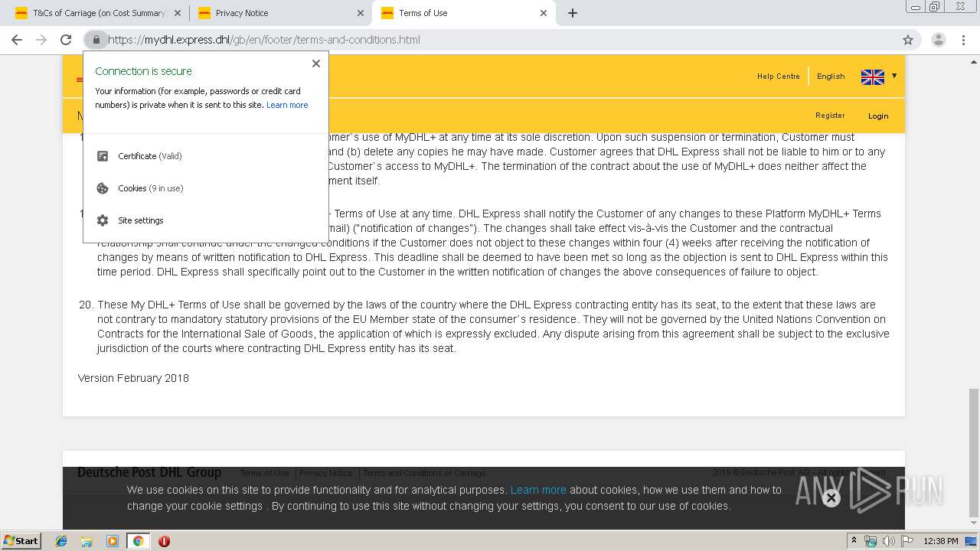Open media player taskbar icon
The height and width of the screenshot is (551, 980).
click(113, 541)
